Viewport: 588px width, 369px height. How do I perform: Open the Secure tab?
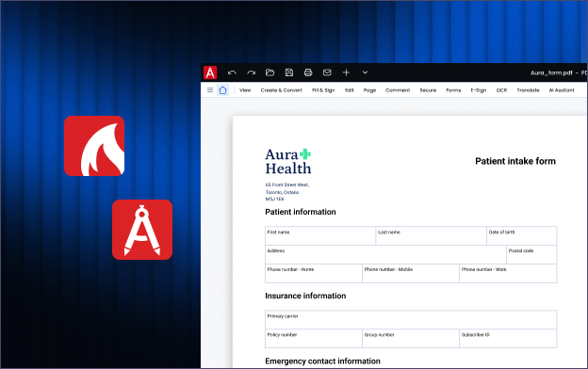pyautogui.click(x=428, y=90)
